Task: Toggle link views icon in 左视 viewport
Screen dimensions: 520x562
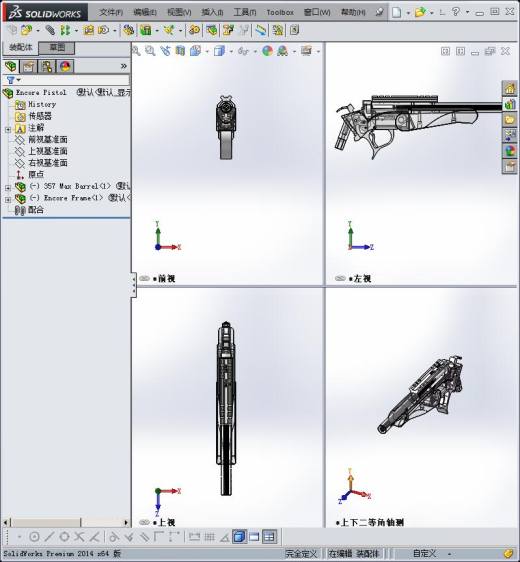Action: click(x=340, y=278)
